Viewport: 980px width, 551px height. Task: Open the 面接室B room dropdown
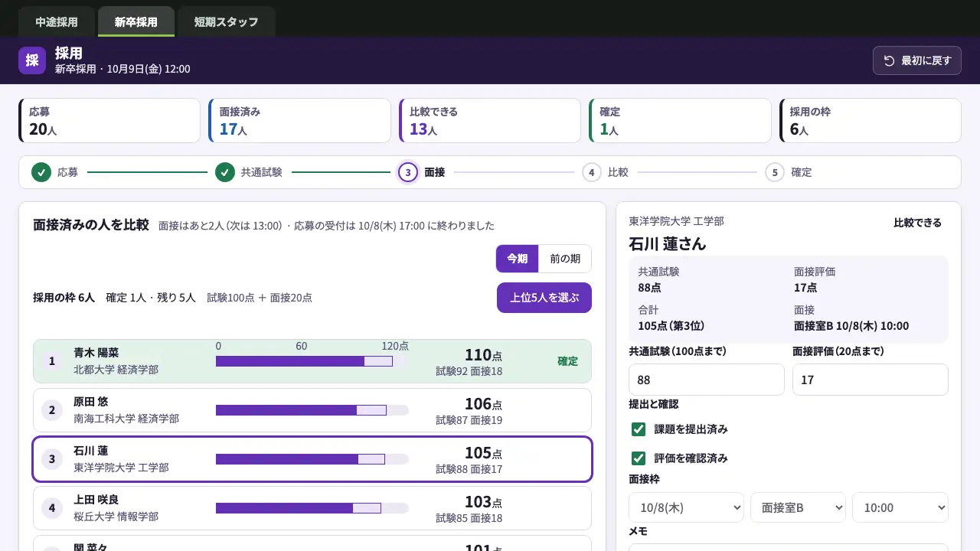798,507
